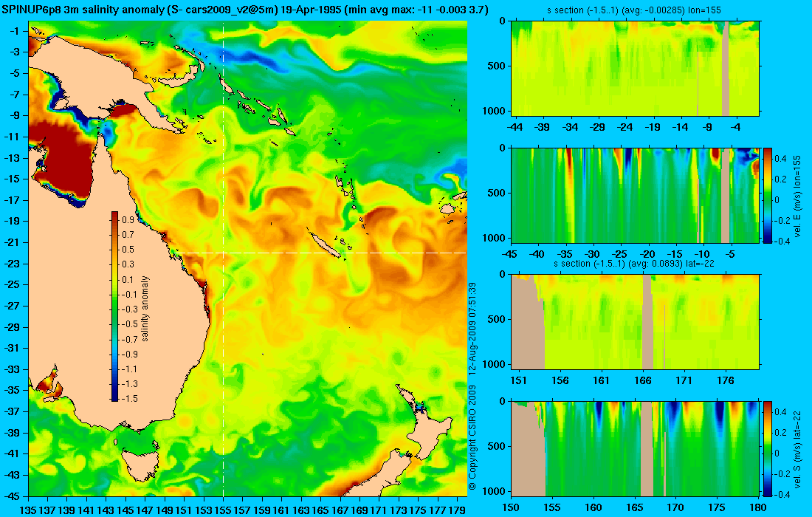Click the '-24' tick below the top salinity section
This screenshot has width=812, height=517.
625,127
